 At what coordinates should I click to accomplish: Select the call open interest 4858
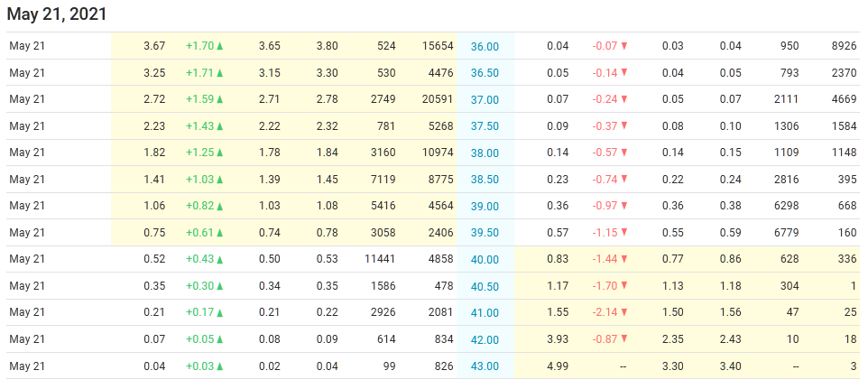[440, 259]
